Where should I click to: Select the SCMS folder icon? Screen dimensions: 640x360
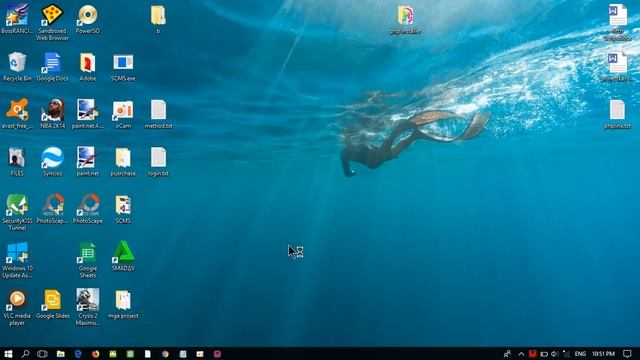click(123, 209)
